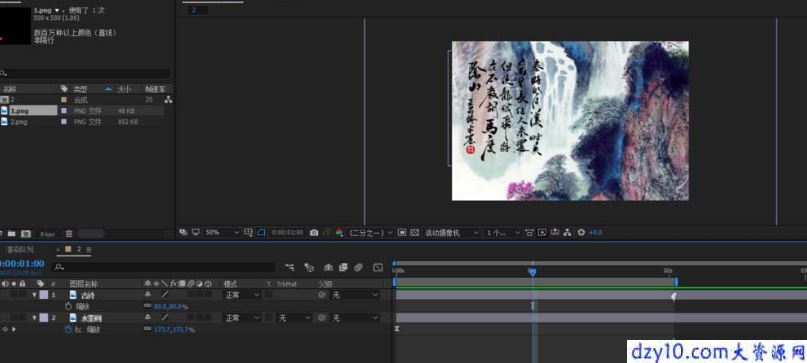Delete selected item with the trash icon
The width and height of the screenshot is (807, 363).
[69, 234]
